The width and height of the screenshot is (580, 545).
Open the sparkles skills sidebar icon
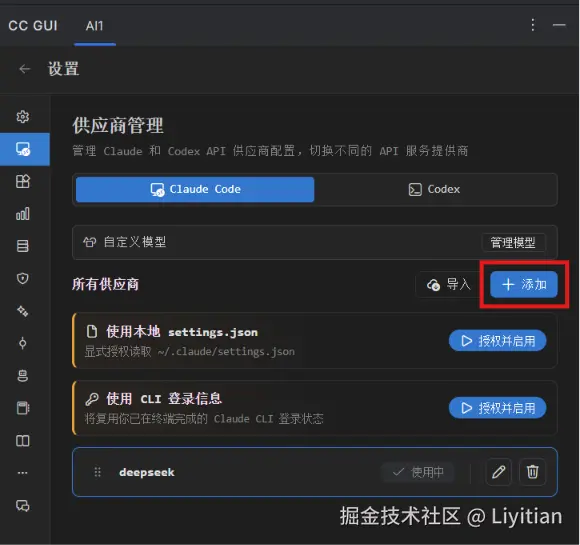point(23,311)
